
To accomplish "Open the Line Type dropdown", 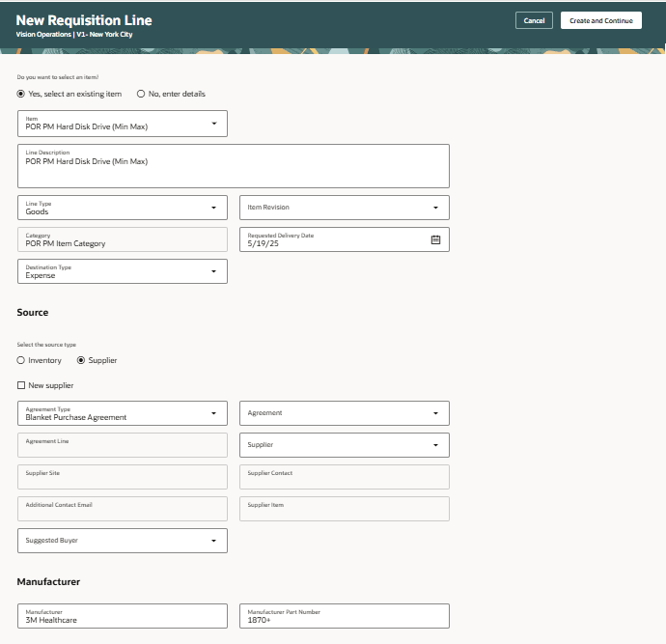I will pyautogui.click(x=123, y=208).
